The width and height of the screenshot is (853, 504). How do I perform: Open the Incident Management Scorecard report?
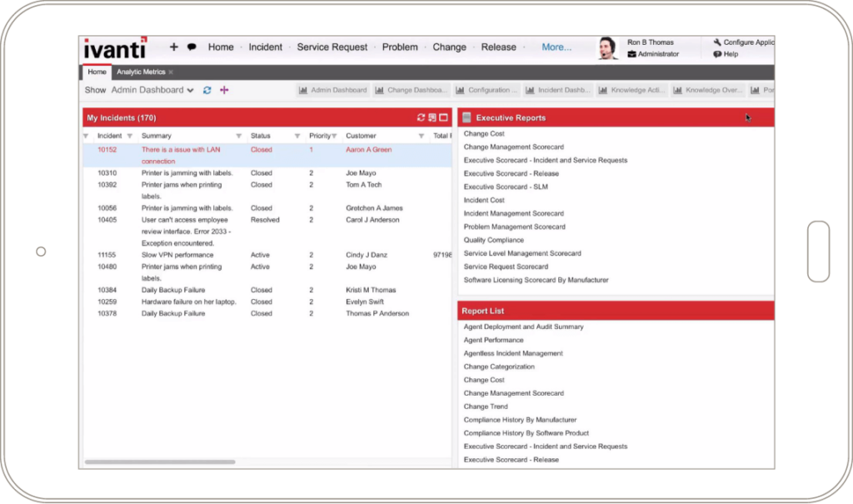(513, 213)
